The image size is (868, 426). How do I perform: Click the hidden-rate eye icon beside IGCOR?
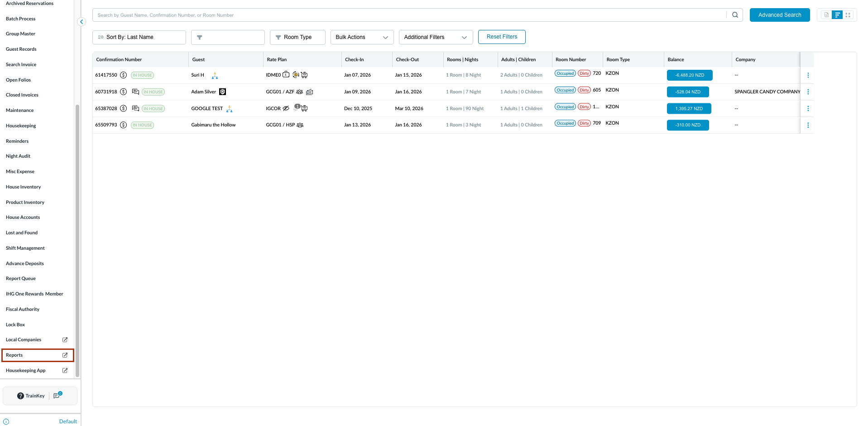(286, 109)
